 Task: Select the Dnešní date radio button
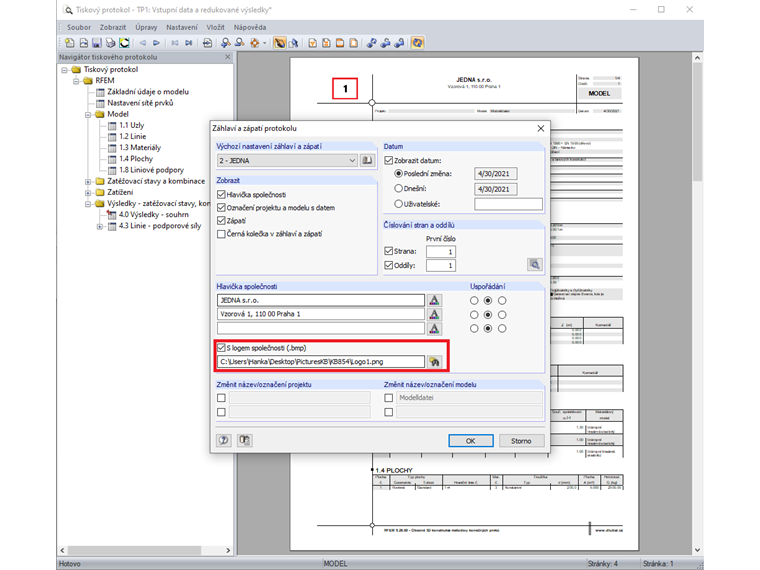398,189
